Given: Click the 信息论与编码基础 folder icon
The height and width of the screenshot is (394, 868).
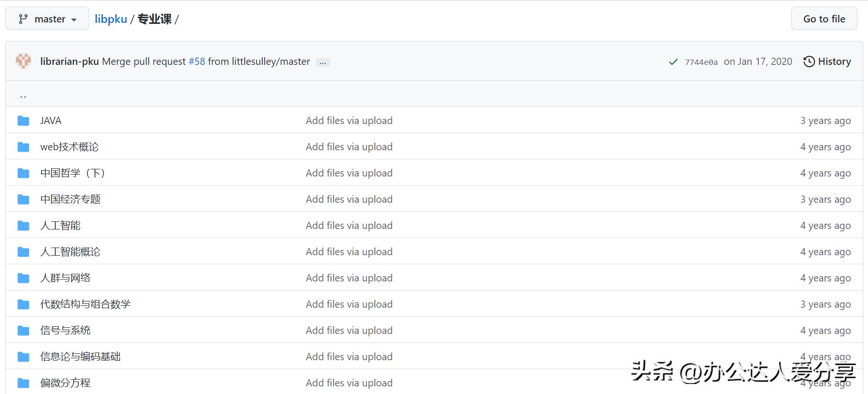Looking at the screenshot, I should click(x=23, y=357).
